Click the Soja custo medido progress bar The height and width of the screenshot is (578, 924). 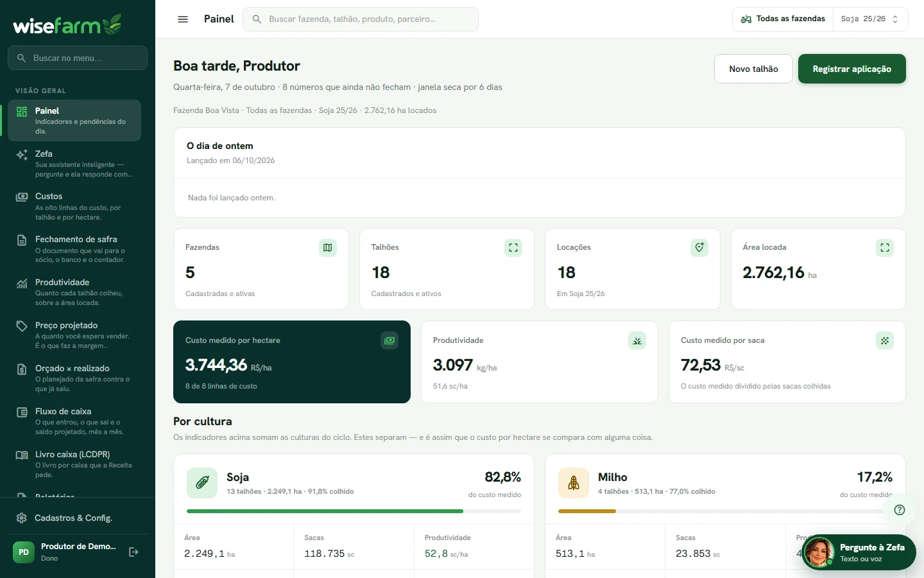tap(354, 511)
